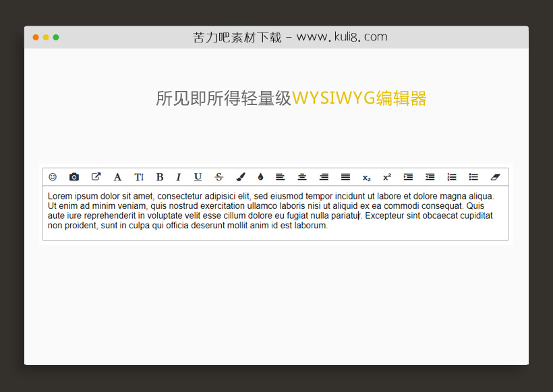The height and width of the screenshot is (392, 553).
Task: Insert a hyperlink via the link icon
Action: pos(96,176)
